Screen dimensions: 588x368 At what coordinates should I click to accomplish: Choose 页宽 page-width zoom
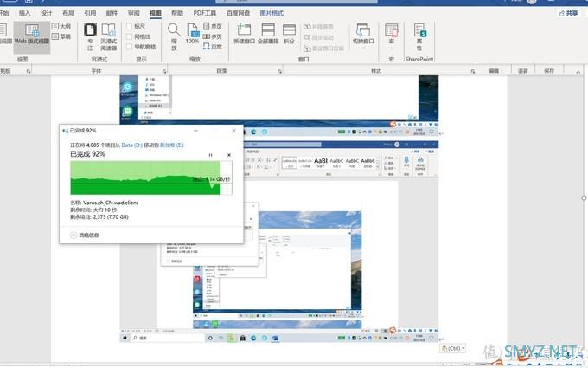213,47
